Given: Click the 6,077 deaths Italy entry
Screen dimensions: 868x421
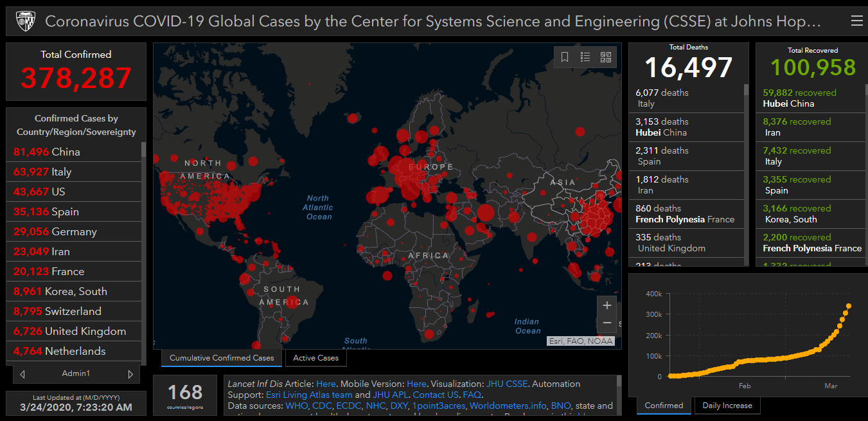Looking at the screenshot, I should click(686, 98).
